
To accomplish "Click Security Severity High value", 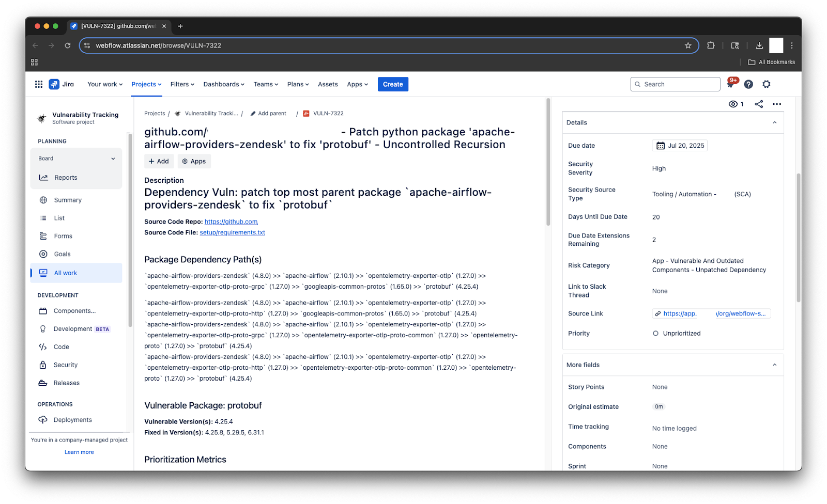I will coord(659,168).
